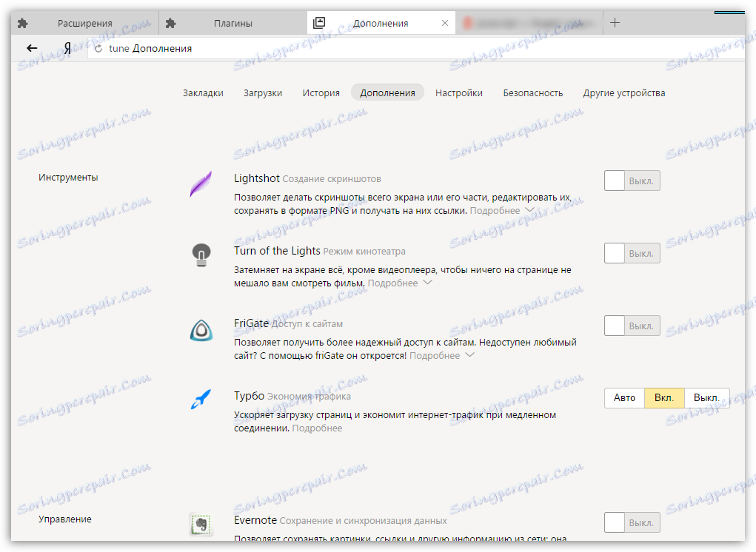Open the Загрузки section
756x552 pixels.
tap(263, 93)
